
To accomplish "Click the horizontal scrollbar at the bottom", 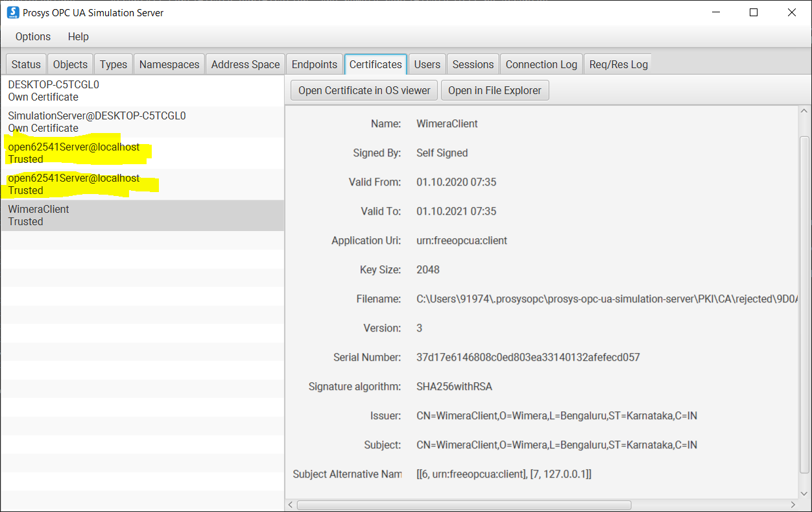I will click(464, 504).
